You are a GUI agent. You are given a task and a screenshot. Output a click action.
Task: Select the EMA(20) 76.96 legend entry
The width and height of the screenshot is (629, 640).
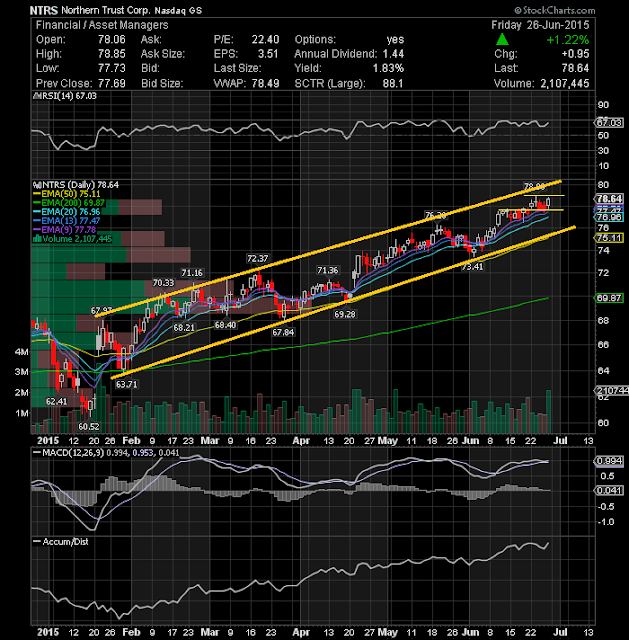67,212
